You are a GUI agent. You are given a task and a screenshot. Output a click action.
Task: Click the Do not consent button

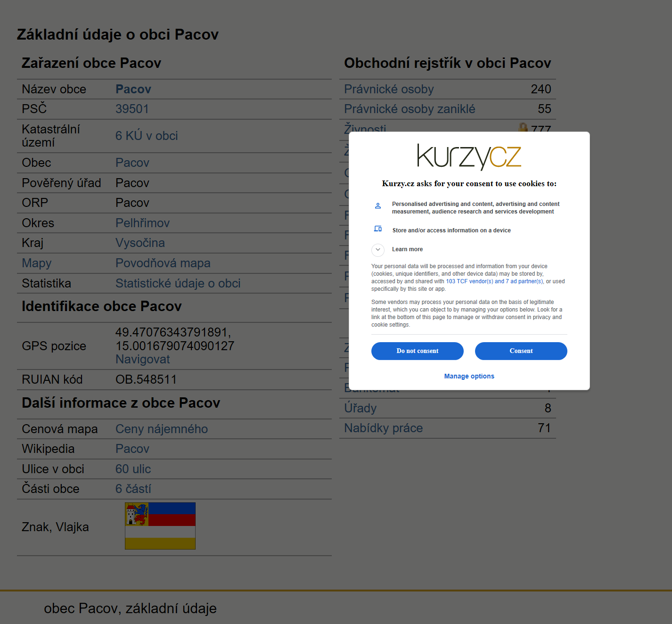(417, 351)
